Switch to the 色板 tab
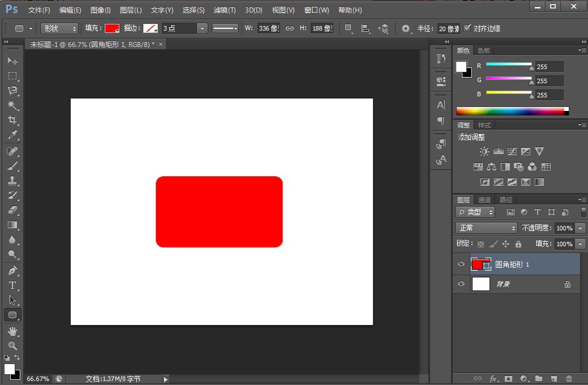This screenshot has height=385, width=588. 484,50
